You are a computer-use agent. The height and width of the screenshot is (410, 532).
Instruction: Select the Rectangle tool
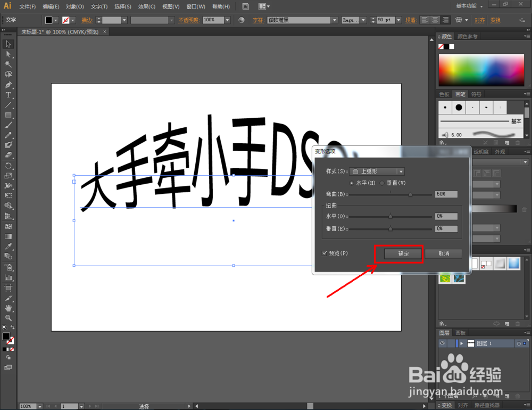click(8, 115)
